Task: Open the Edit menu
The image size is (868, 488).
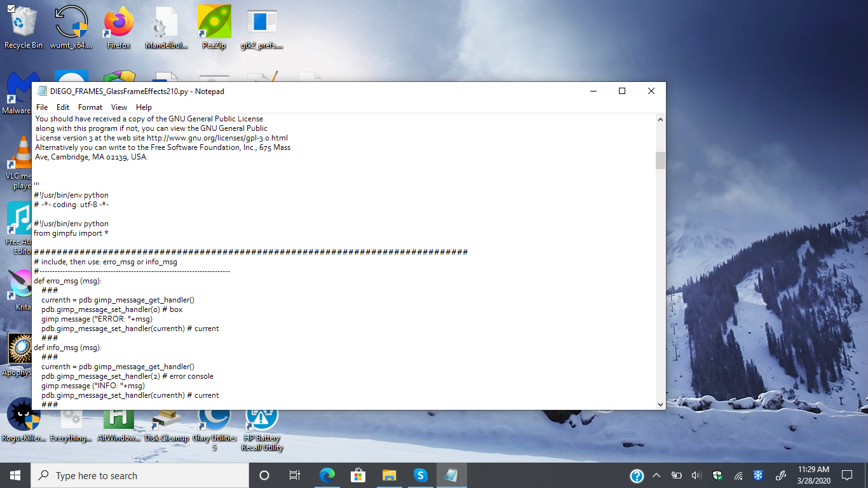Action: coord(63,107)
